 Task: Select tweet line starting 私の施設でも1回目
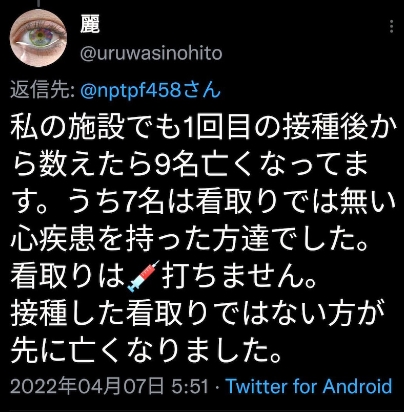coord(203,127)
